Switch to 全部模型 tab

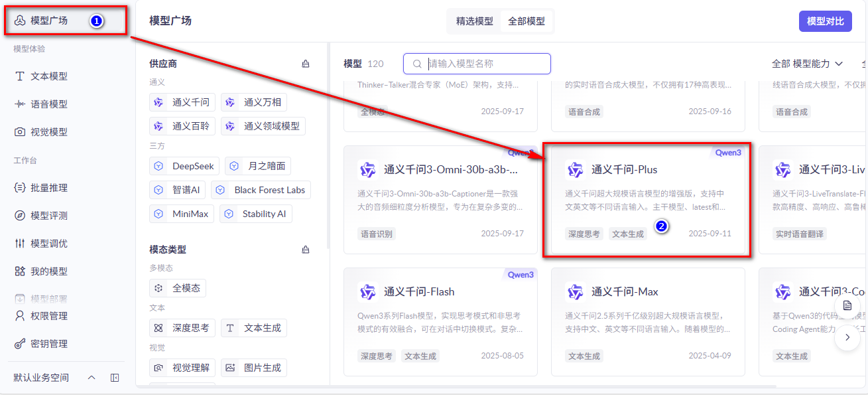click(527, 21)
